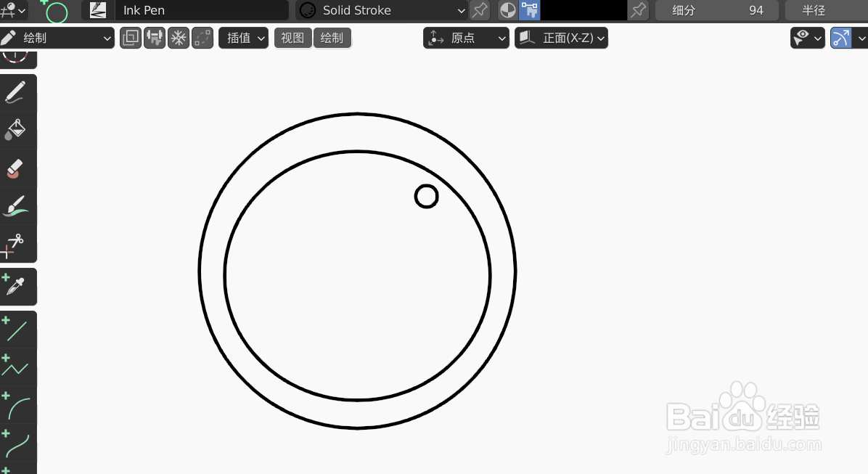Open the 视图 View menu

[x=292, y=38]
